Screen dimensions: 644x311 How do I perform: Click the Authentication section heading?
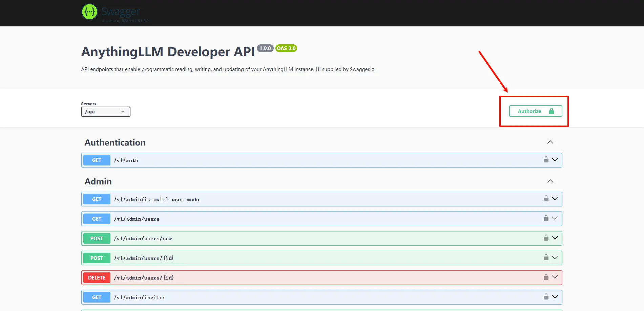tap(115, 142)
